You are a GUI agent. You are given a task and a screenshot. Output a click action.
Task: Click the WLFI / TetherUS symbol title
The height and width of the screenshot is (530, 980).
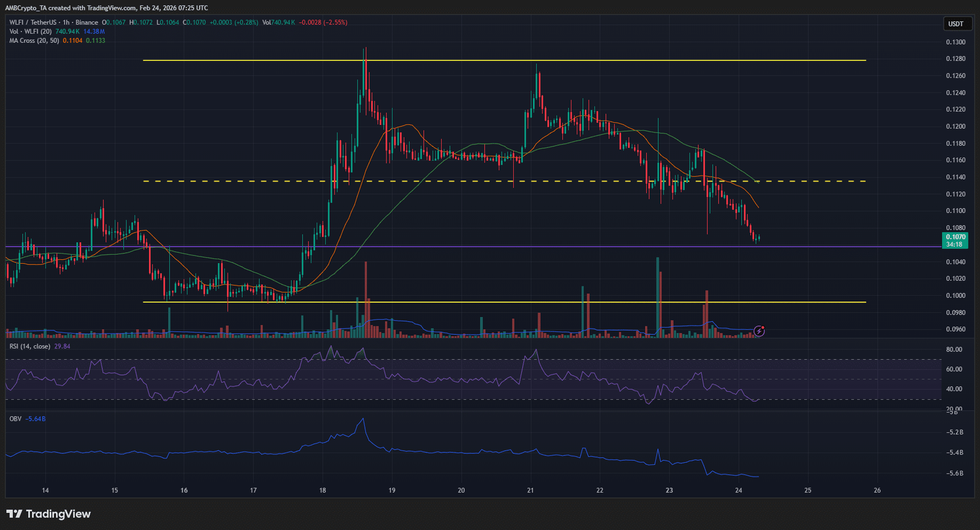[34, 23]
